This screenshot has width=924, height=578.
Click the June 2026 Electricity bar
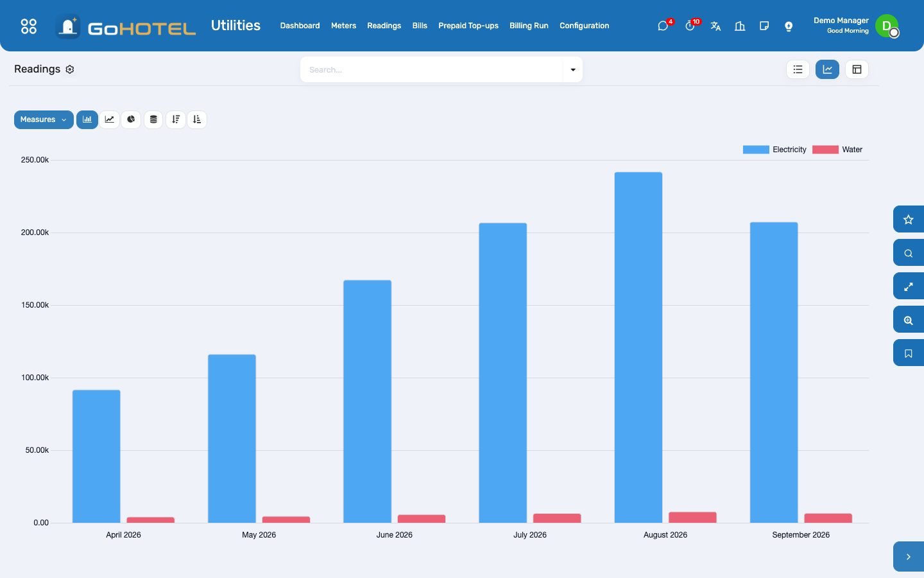[x=367, y=401]
